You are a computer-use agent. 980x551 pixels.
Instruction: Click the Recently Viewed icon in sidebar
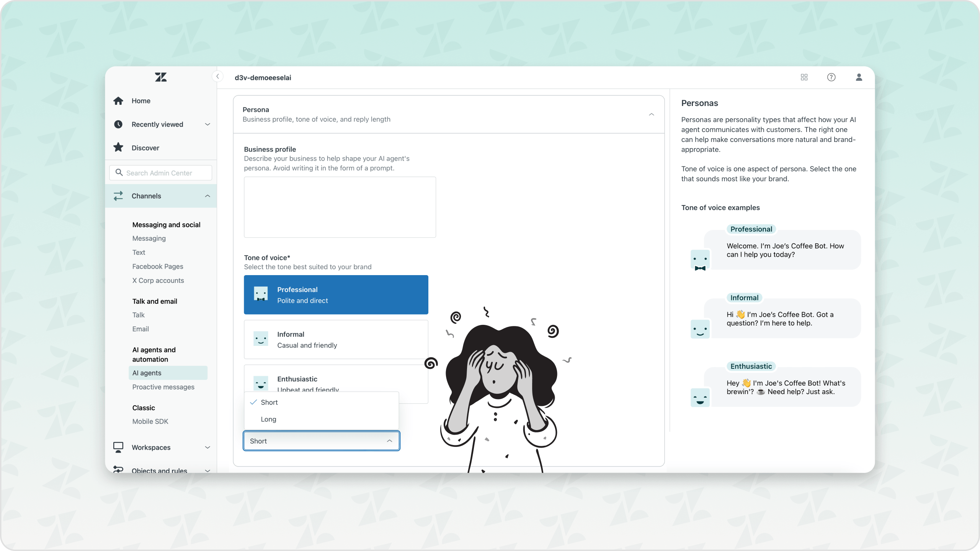(x=118, y=124)
